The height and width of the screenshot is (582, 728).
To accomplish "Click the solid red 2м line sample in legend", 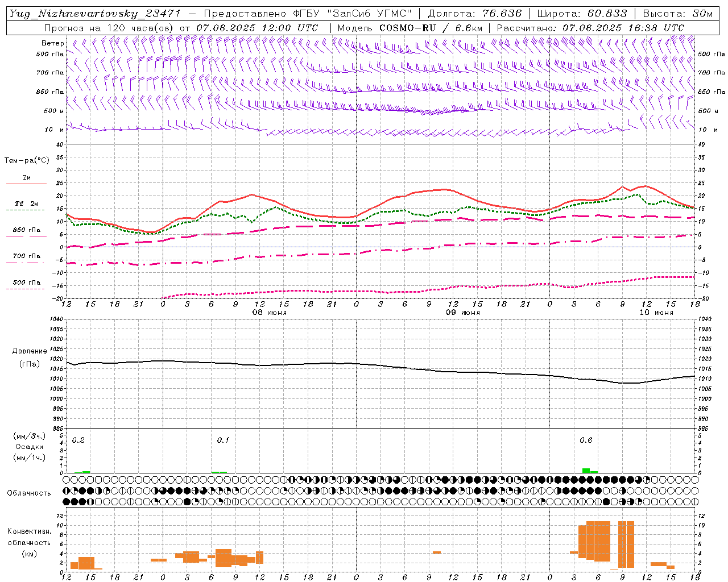I will pyautogui.click(x=27, y=184).
